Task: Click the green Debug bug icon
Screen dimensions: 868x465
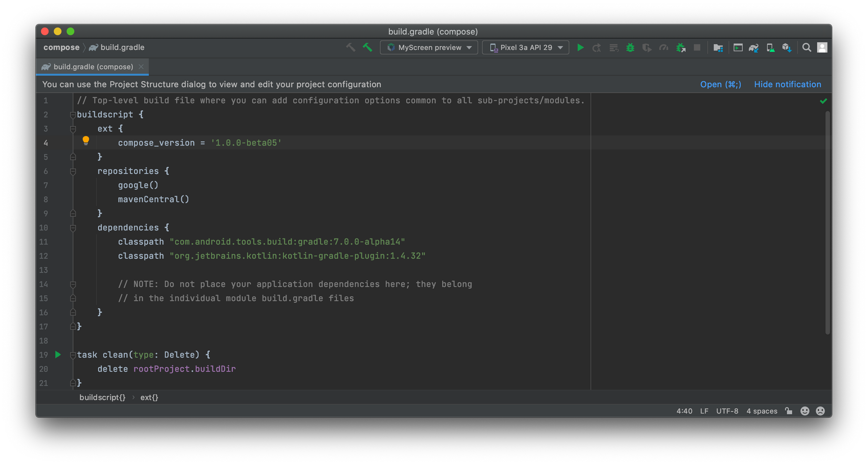Action: coord(630,47)
